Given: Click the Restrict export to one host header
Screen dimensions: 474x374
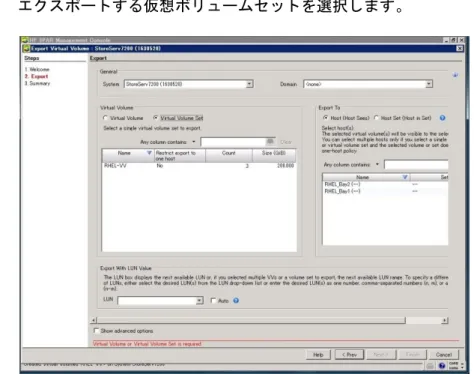Looking at the screenshot, I should click(x=180, y=155).
